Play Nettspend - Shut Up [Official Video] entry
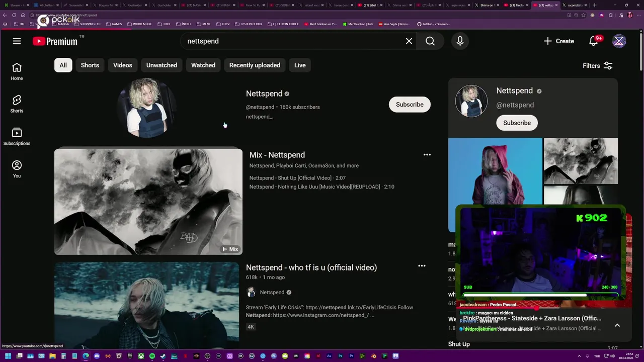Image resolution: width=644 pixels, height=362 pixels. coord(297,178)
